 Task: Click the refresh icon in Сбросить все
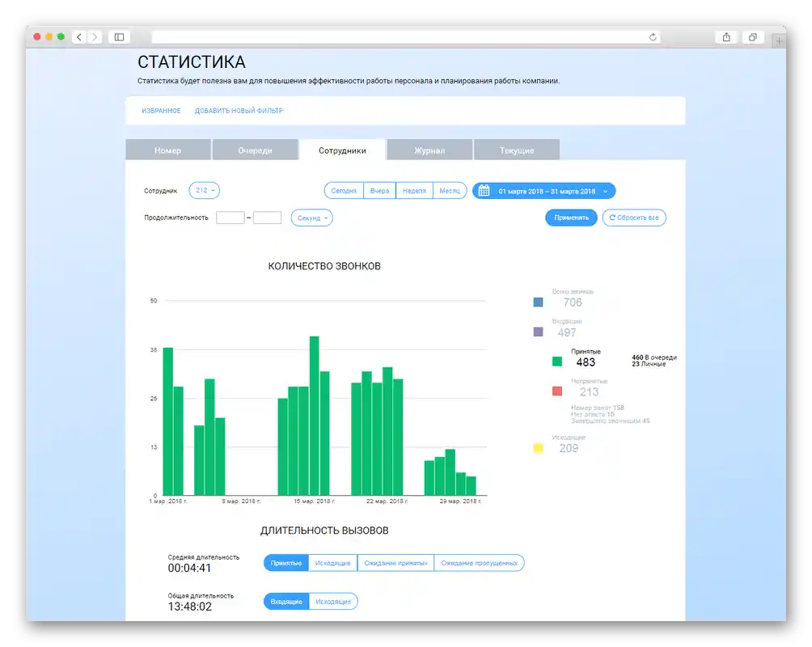612,217
